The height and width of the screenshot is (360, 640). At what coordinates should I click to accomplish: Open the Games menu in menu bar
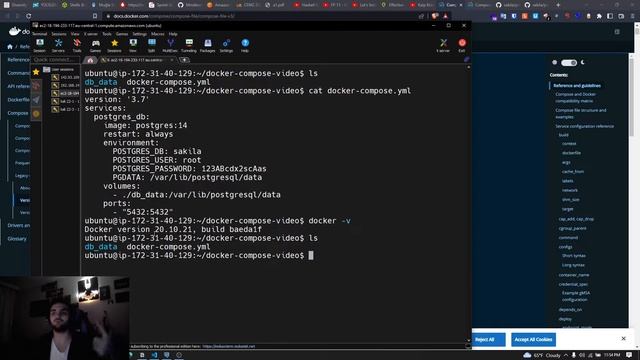(122, 34)
